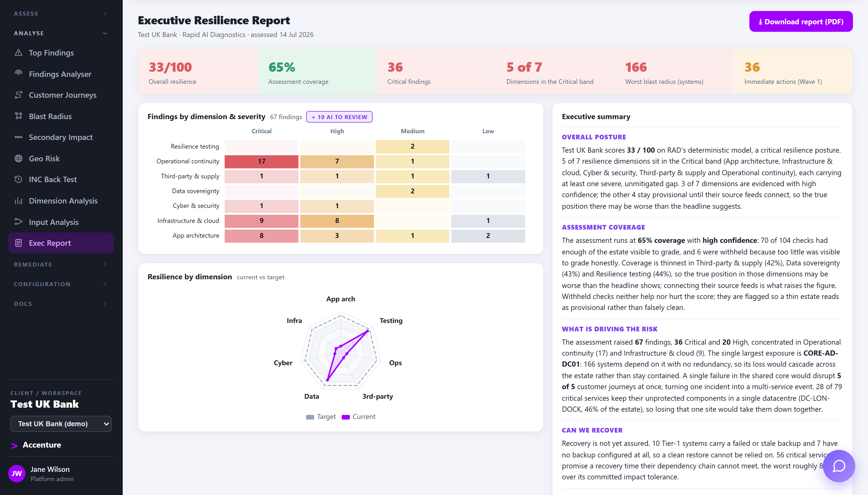
Task: Click the Accenture logo arrow
Action: pos(14,445)
